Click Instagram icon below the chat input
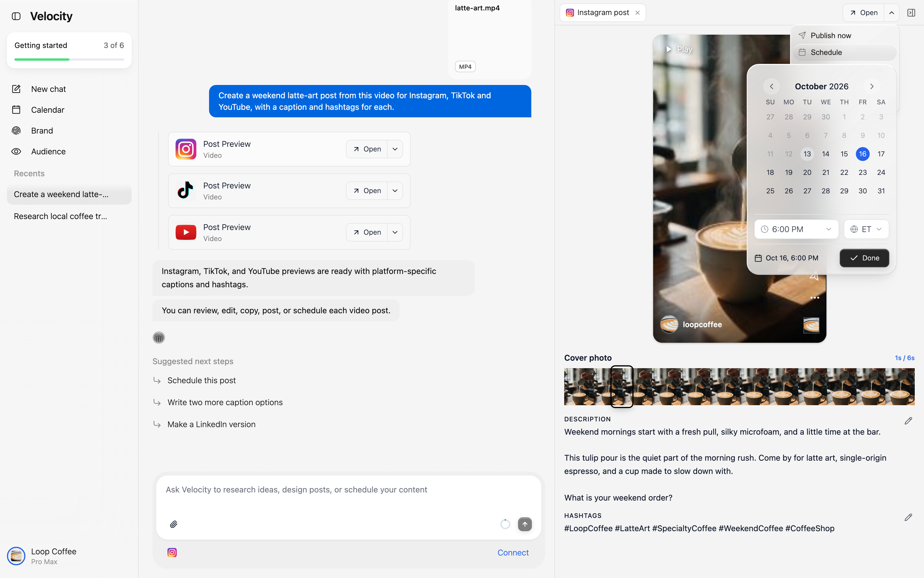The width and height of the screenshot is (924, 578). point(172,552)
